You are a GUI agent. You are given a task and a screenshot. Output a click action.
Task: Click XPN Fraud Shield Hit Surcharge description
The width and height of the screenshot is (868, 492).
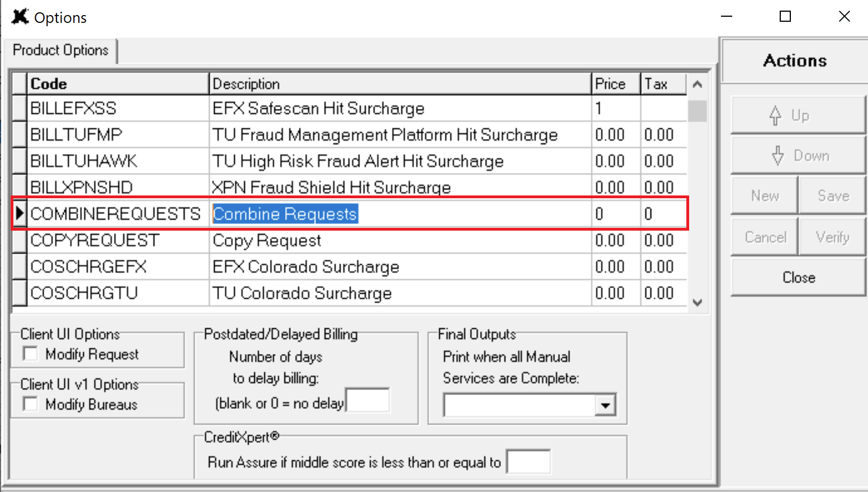coord(400,187)
